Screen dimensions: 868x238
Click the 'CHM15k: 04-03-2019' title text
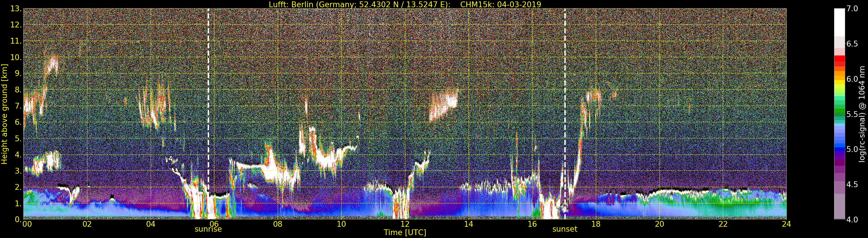pyautogui.click(x=501, y=4)
